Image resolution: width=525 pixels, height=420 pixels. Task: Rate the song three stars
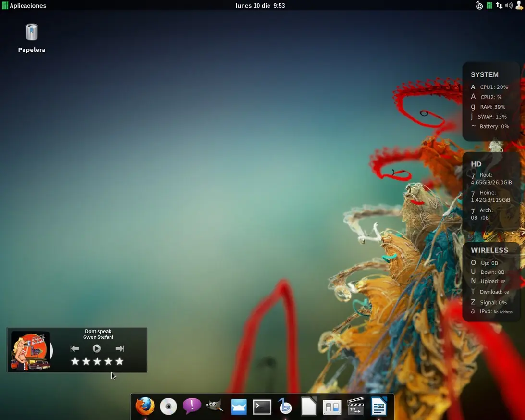97,361
